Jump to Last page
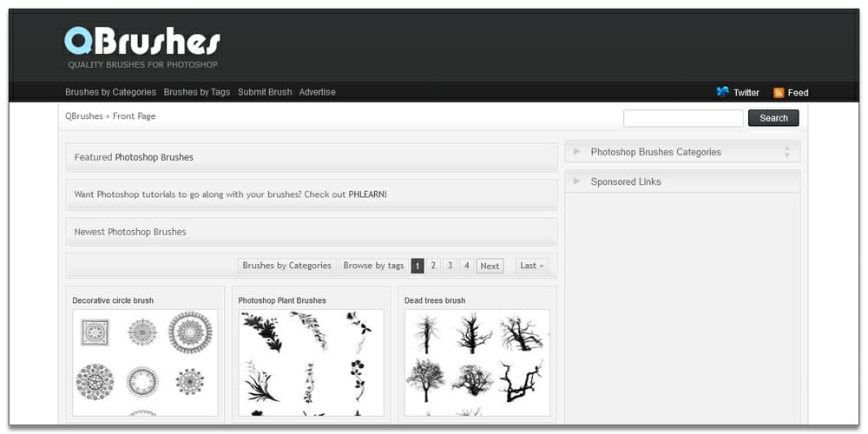 click(x=532, y=266)
